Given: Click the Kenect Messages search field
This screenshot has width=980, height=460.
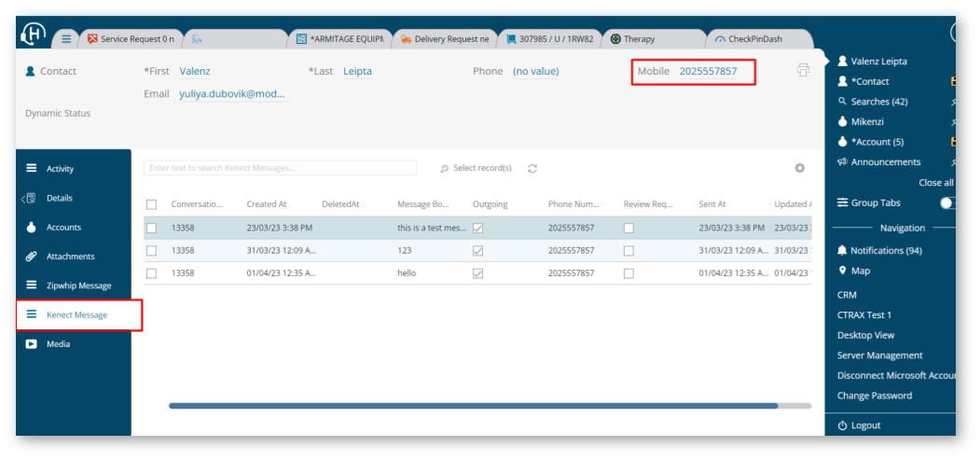Looking at the screenshot, I should (280, 168).
